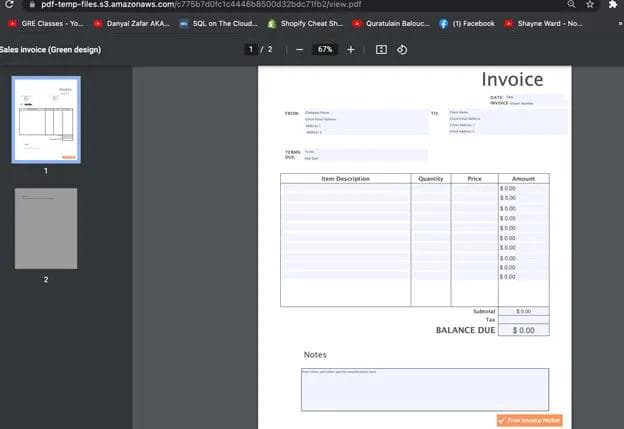Click the current page number field

(252, 49)
